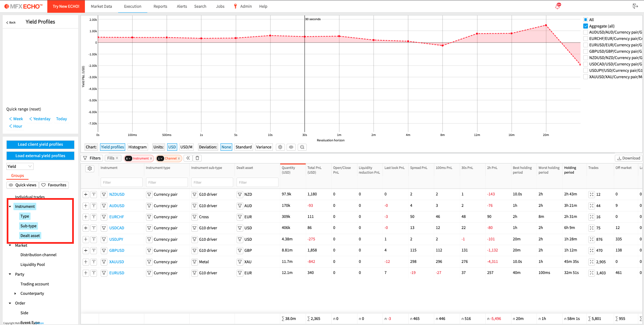Open the table column settings gear
This screenshot has height=325, width=644.
click(90, 169)
